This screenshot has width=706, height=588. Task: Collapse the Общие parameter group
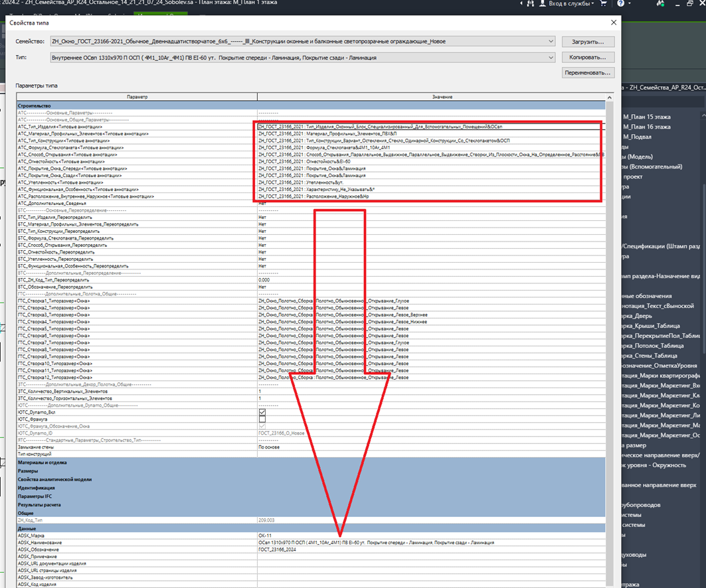click(311, 513)
